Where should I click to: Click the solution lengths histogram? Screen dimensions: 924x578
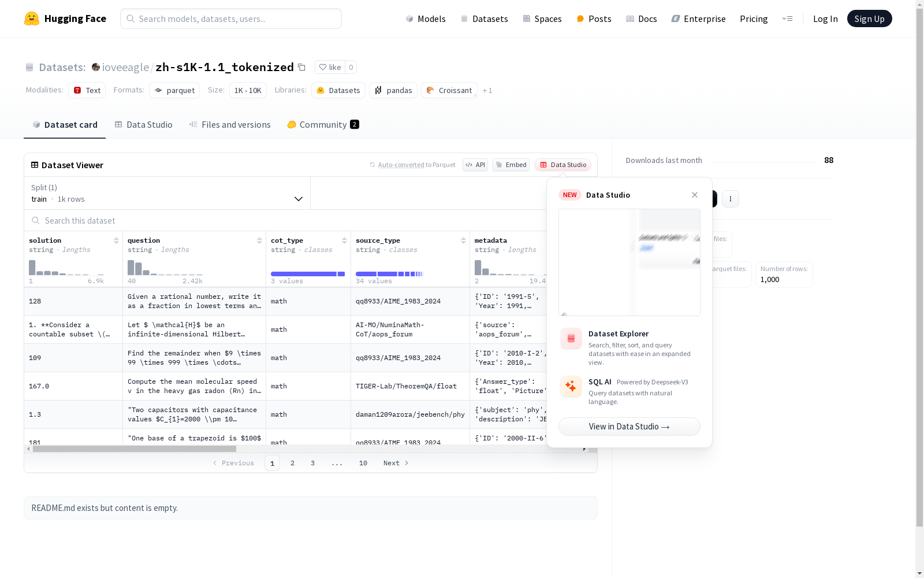click(66, 267)
